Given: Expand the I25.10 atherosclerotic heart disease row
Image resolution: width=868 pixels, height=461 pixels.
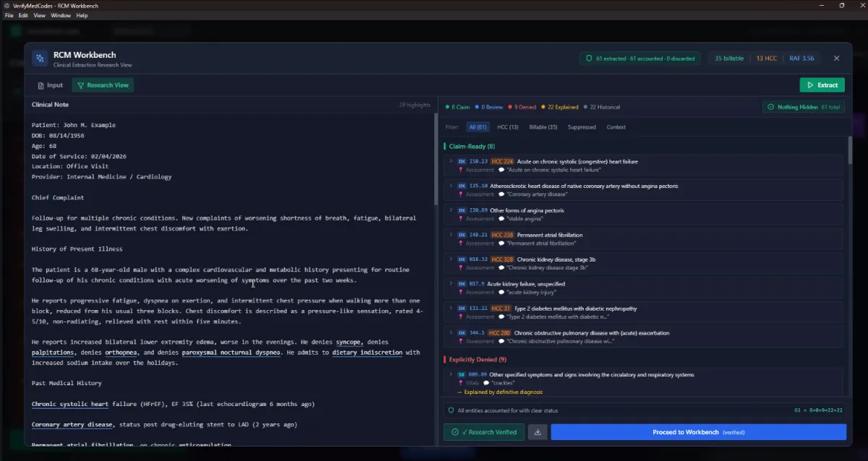Looking at the screenshot, I should point(451,186).
